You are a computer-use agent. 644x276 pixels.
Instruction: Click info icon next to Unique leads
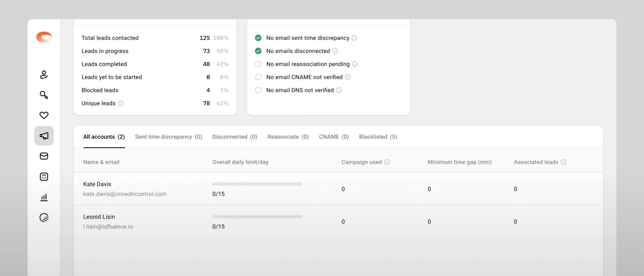[121, 103]
